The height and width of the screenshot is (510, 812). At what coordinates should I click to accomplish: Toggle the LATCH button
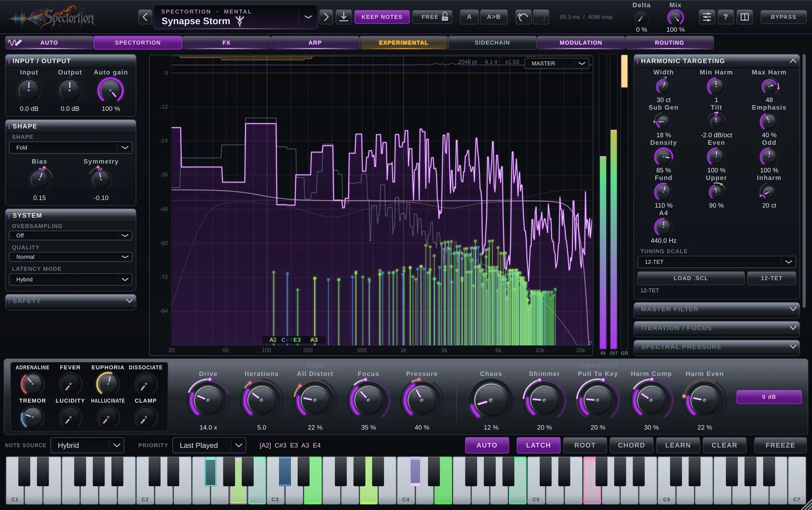(x=538, y=445)
